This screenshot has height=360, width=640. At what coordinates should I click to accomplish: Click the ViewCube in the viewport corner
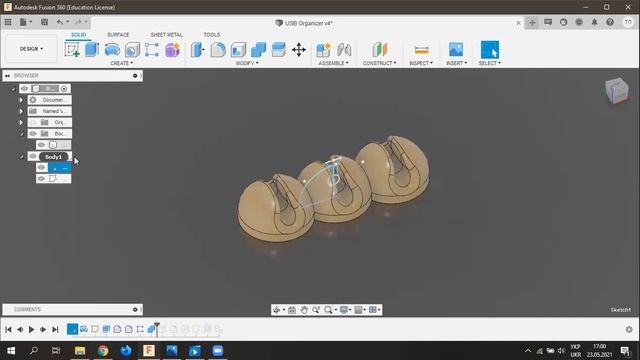617,90
